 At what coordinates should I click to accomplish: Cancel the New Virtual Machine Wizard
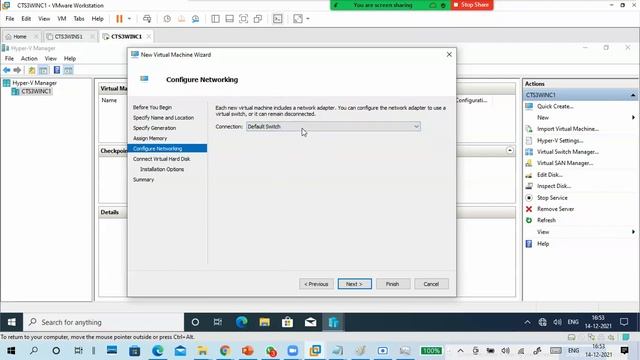431,284
